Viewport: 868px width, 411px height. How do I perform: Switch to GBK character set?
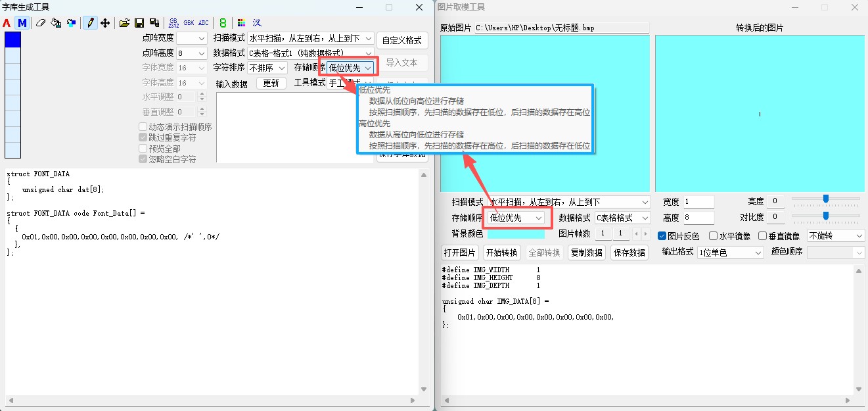(x=189, y=22)
